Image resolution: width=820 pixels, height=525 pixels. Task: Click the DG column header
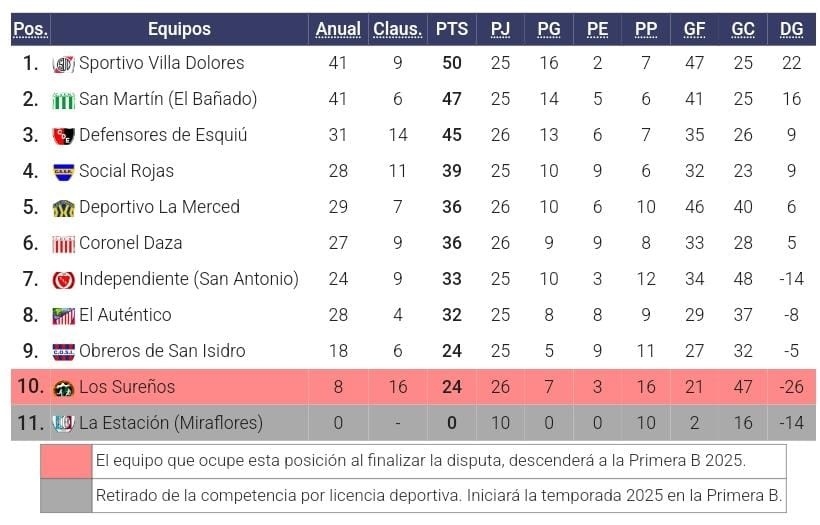[x=791, y=29]
